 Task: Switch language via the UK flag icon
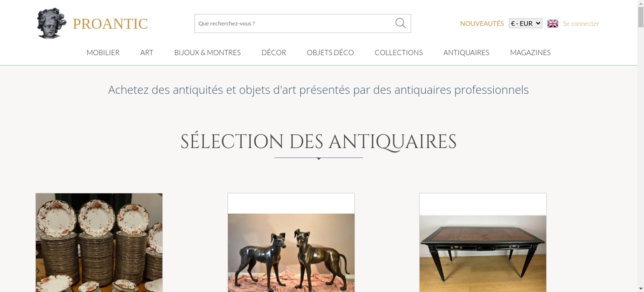[x=553, y=23]
